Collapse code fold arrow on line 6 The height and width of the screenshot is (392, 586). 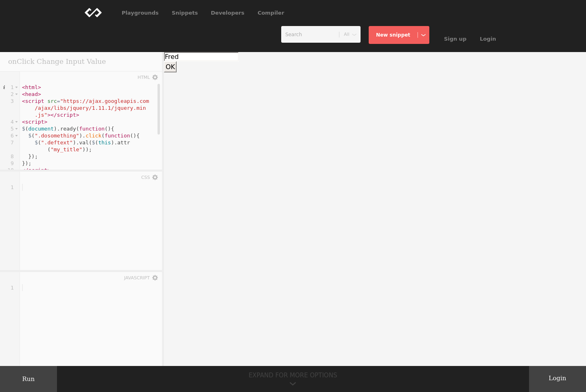17,136
